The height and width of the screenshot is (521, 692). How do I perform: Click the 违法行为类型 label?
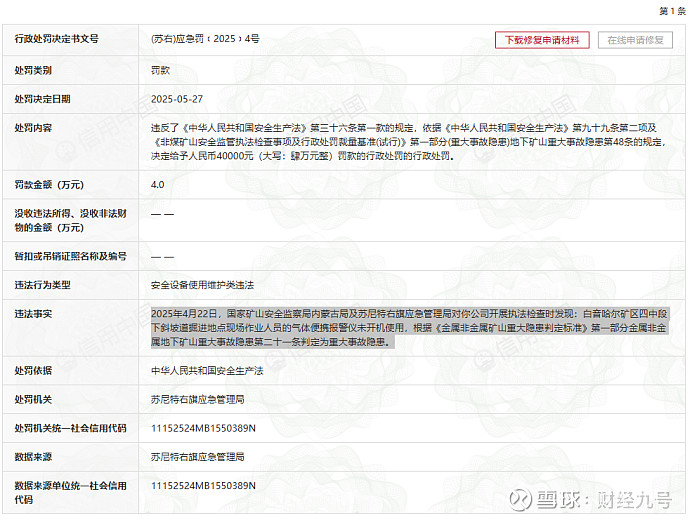(x=42, y=285)
